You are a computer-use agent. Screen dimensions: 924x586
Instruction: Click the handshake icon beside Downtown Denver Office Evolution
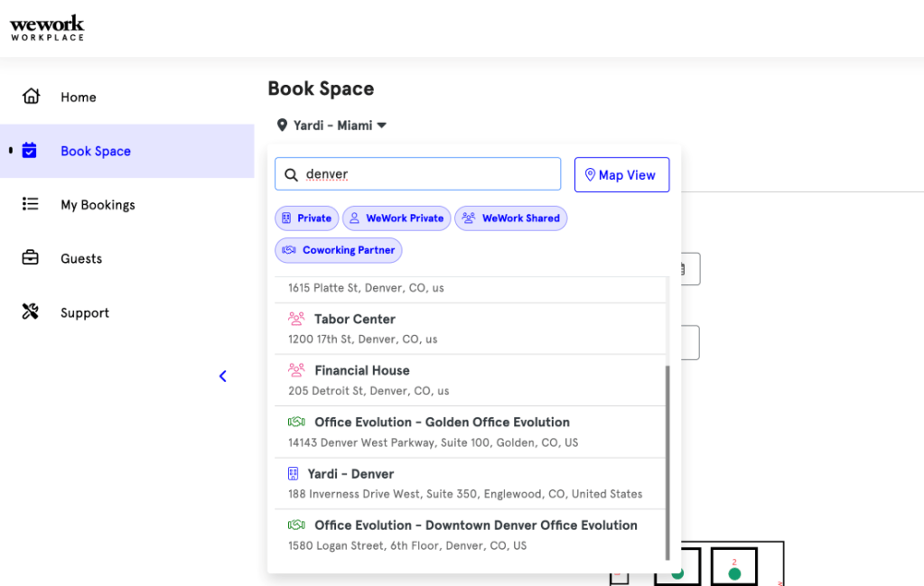(x=296, y=525)
